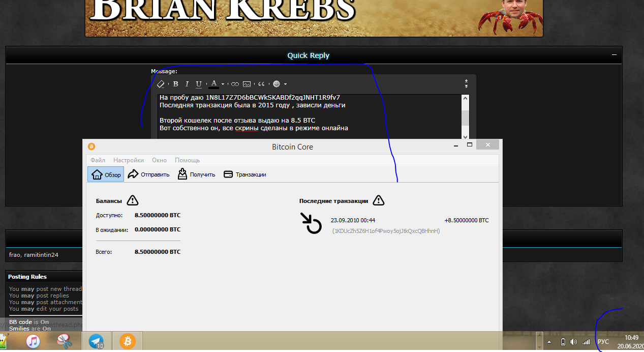This screenshot has width=644, height=352.
Task: Click the message box scrollbar down arrow
Action: [x=465, y=136]
